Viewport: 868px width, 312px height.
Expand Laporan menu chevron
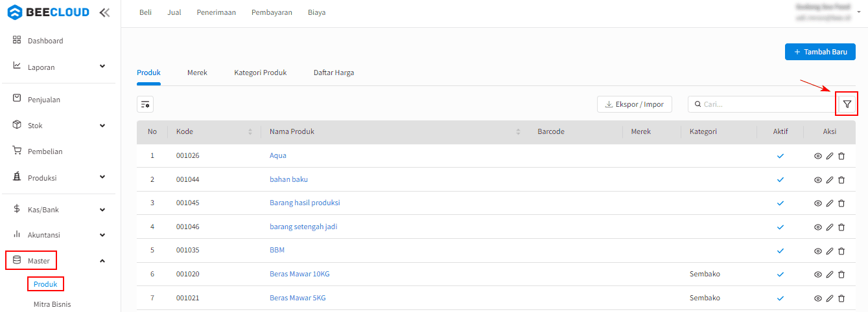coord(102,66)
